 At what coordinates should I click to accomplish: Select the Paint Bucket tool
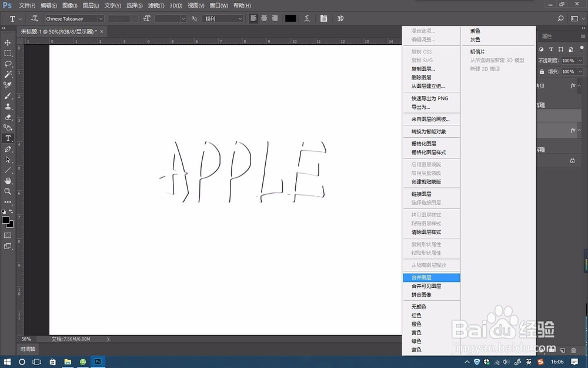pos(8,128)
